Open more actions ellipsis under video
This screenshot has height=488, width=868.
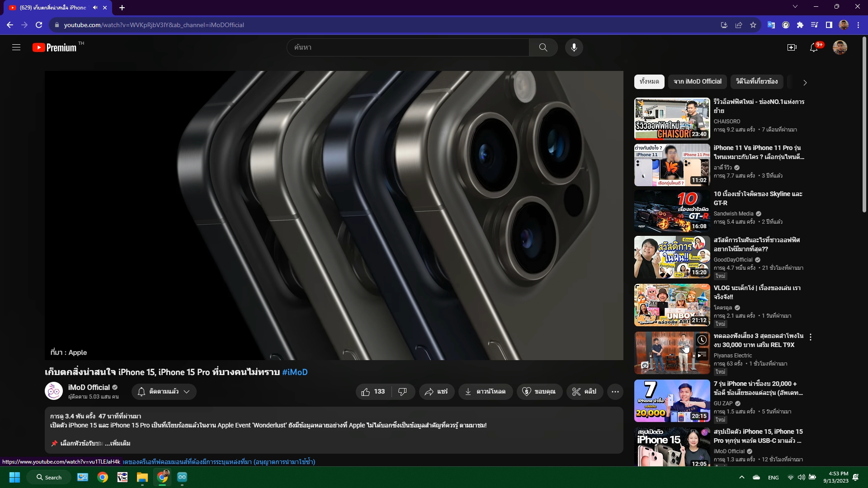(615, 392)
